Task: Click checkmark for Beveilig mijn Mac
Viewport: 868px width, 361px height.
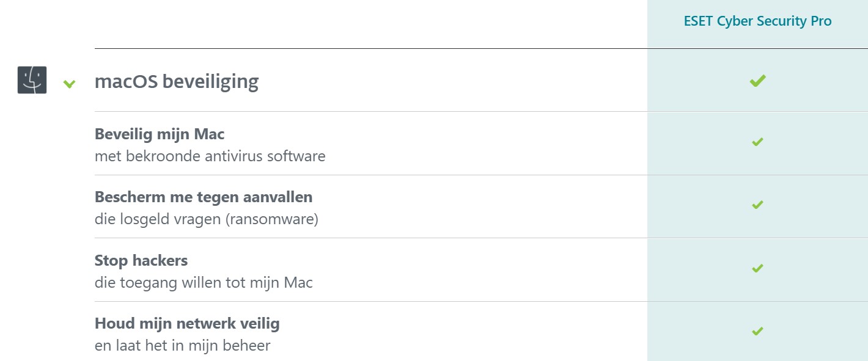Action: click(x=757, y=142)
